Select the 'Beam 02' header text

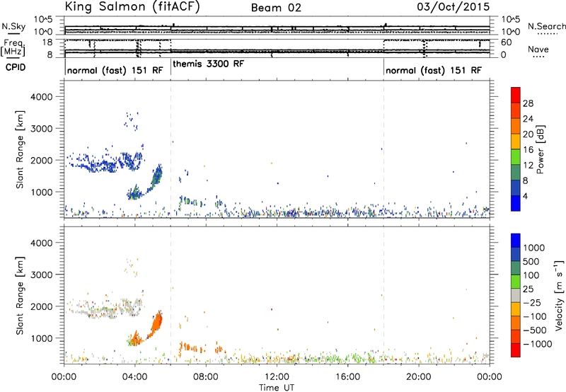[x=276, y=8]
